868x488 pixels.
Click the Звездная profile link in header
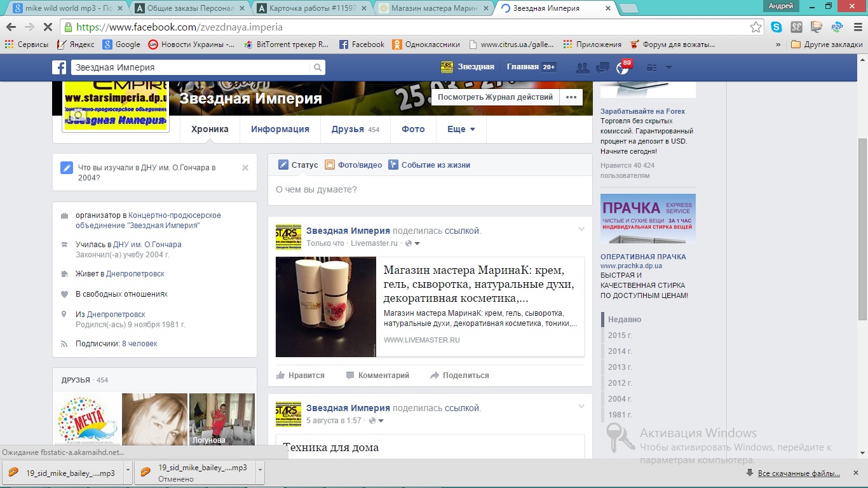(x=468, y=67)
